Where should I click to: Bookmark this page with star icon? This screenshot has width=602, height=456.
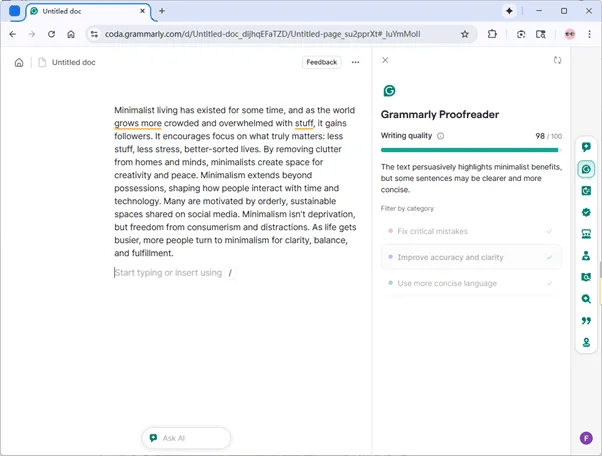coord(465,34)
